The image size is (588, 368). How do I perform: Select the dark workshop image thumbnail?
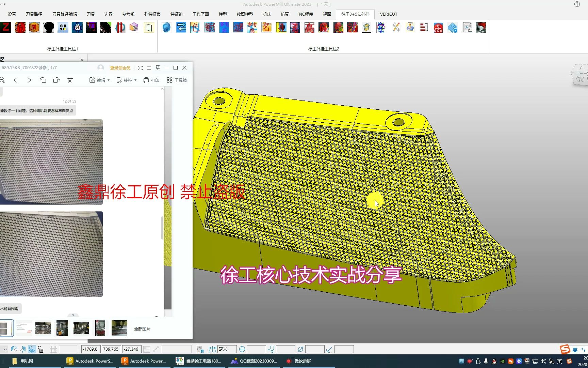click(x=81, y=328)
